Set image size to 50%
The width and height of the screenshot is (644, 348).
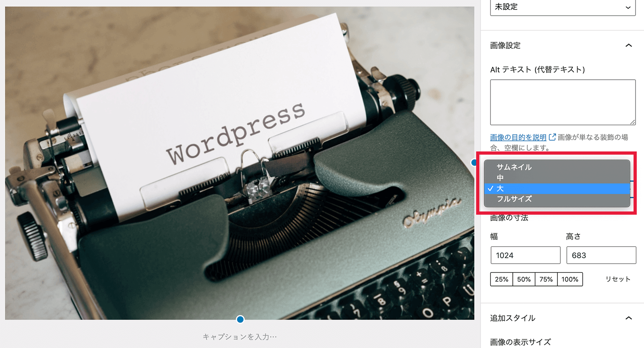pos(524,279)
